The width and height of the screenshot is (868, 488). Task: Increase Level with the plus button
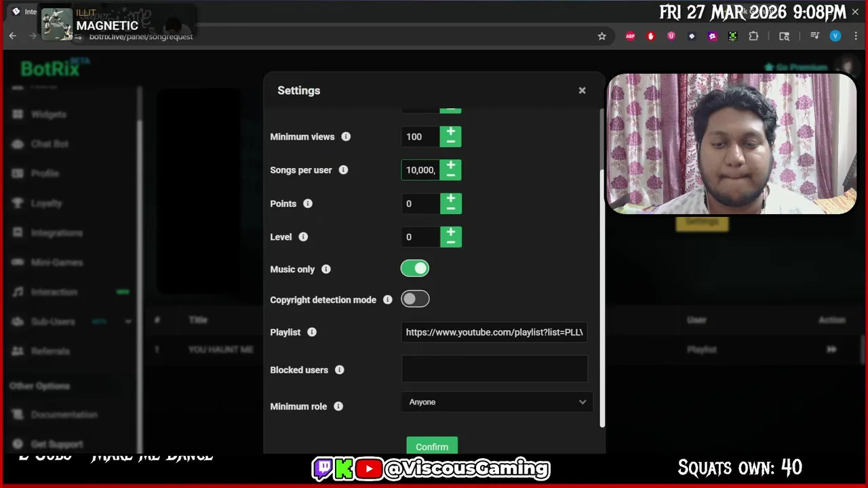pos(451,232)
